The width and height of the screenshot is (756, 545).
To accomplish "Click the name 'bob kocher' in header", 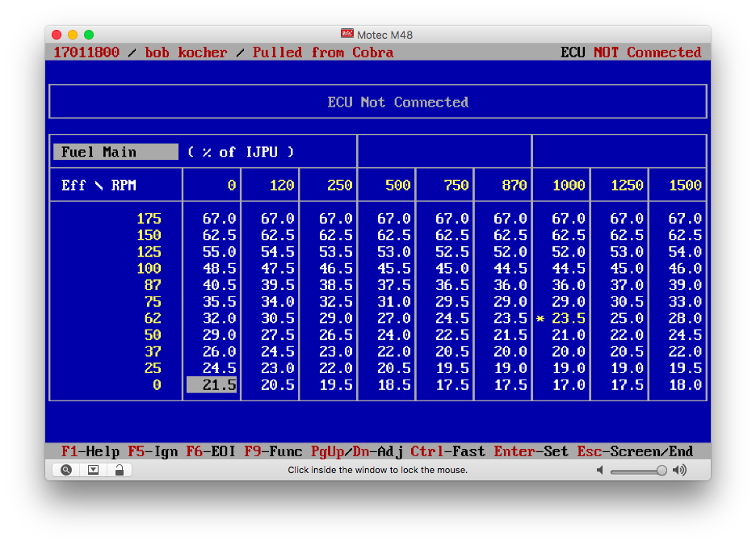I will (x=186, y=52).
